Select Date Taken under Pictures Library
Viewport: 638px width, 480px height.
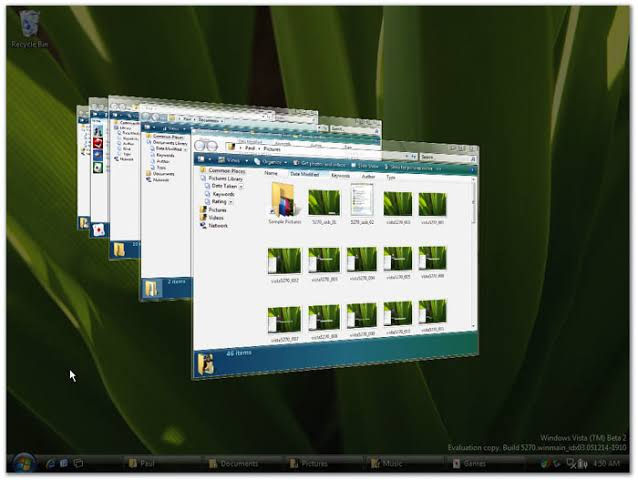[220, 186]
